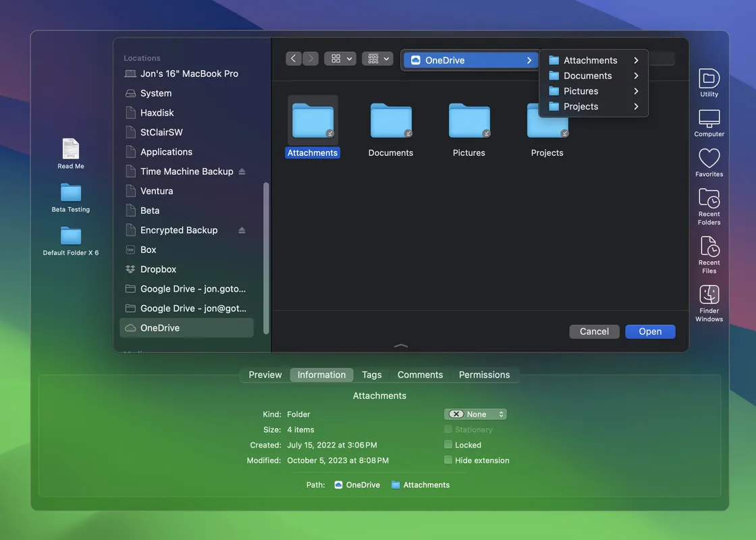Screen dimensions: 756x540
Task: Click Cancel to dismiss the dialog
Action: tap(594, 331)
